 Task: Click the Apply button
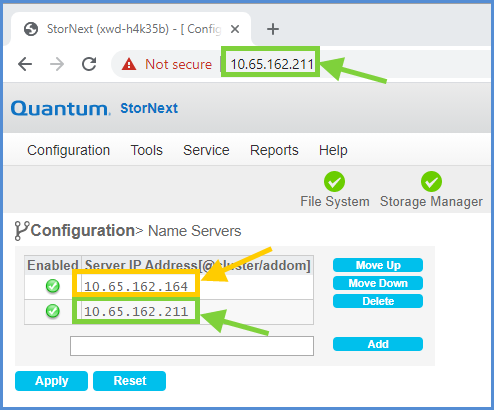click(51, 381)
